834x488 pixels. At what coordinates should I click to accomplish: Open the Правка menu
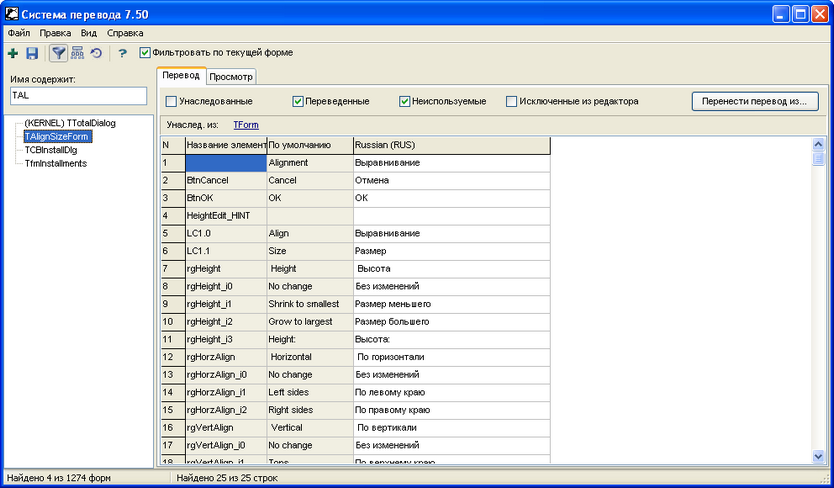tap(55, 33)
